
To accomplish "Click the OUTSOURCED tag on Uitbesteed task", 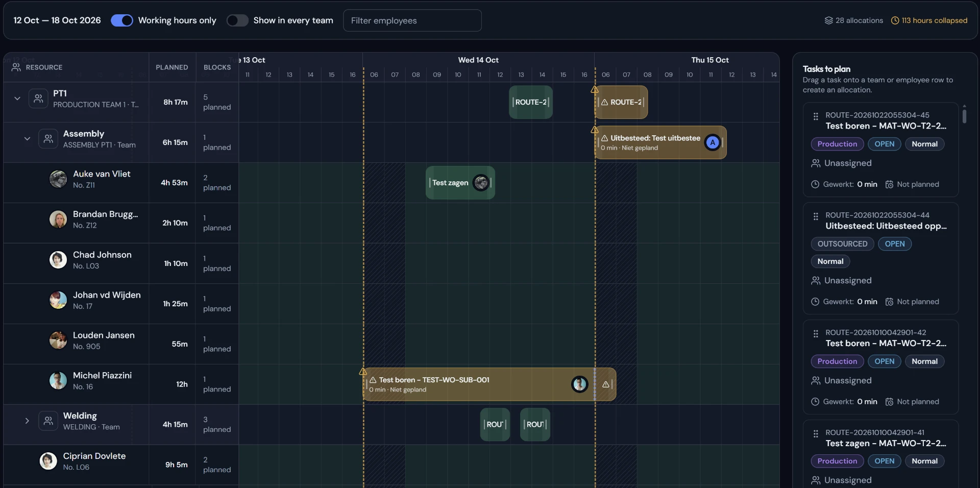I will [842, 244].
